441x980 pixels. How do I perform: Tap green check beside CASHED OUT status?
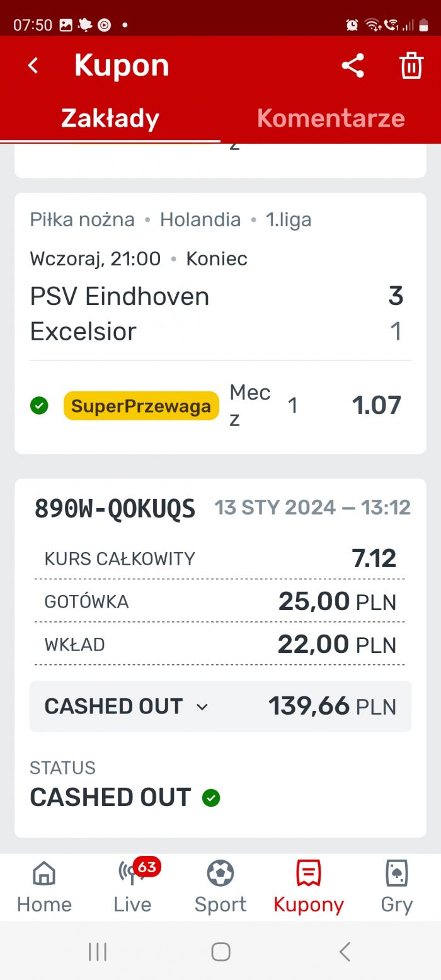click(x=211, y=798)
